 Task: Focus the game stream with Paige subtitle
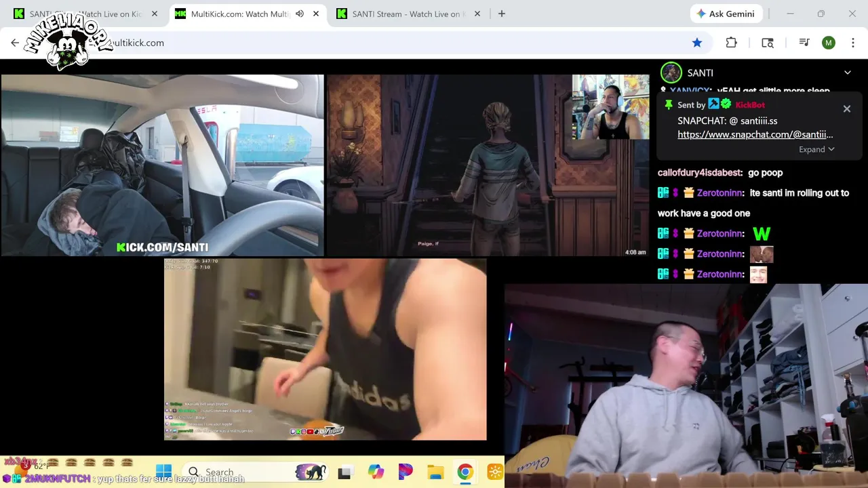(x=488, y=165)
